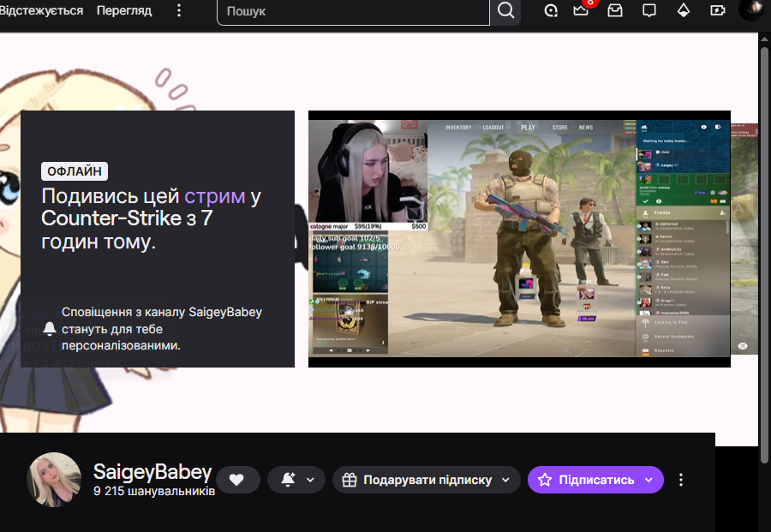Expand the gift subscription chevron

[506, 480]
